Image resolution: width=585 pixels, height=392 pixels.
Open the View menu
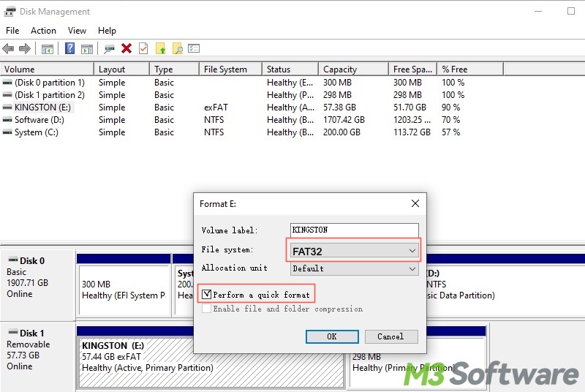coord(77,31)
